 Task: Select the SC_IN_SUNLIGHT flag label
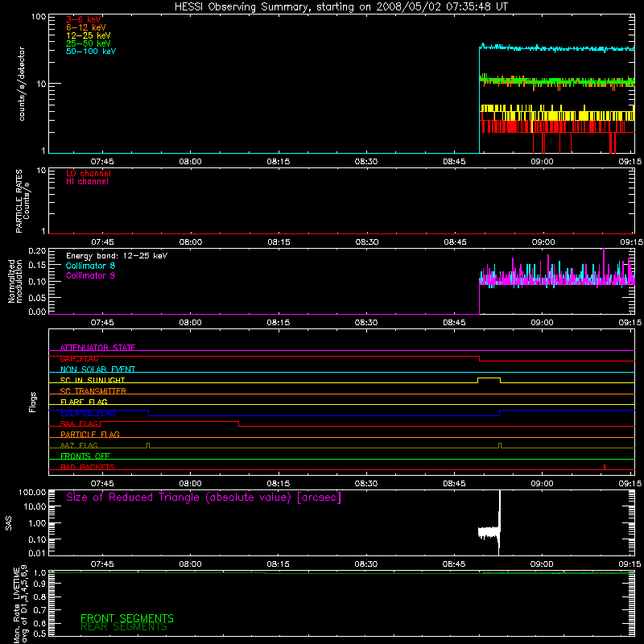click(x=93, y=380)
